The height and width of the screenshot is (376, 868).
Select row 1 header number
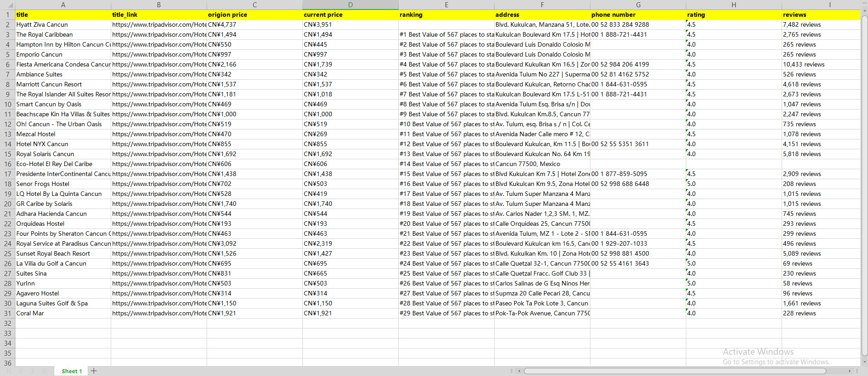(8, 15)
